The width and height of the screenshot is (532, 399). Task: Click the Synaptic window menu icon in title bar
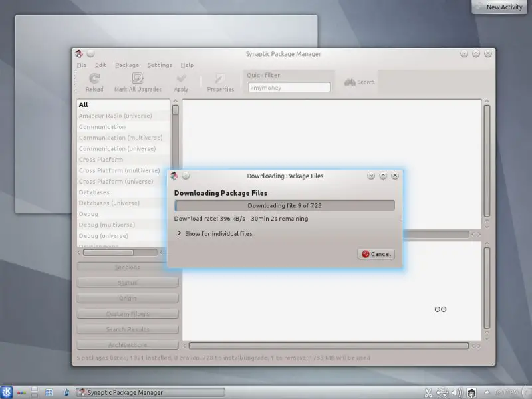(79, 54)
